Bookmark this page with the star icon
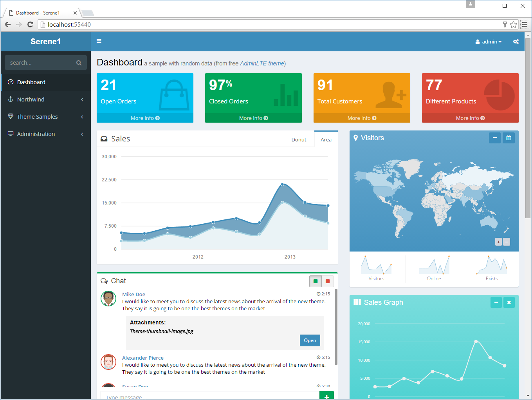The width and height of the screenshot is (532, 400). pos(513,24)
